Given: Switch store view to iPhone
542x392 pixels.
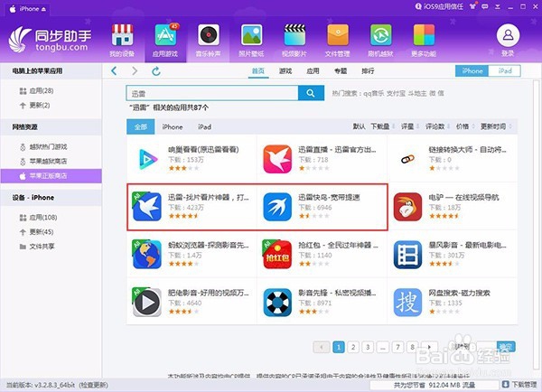Looking at the screenshot, I should [472, 70].
